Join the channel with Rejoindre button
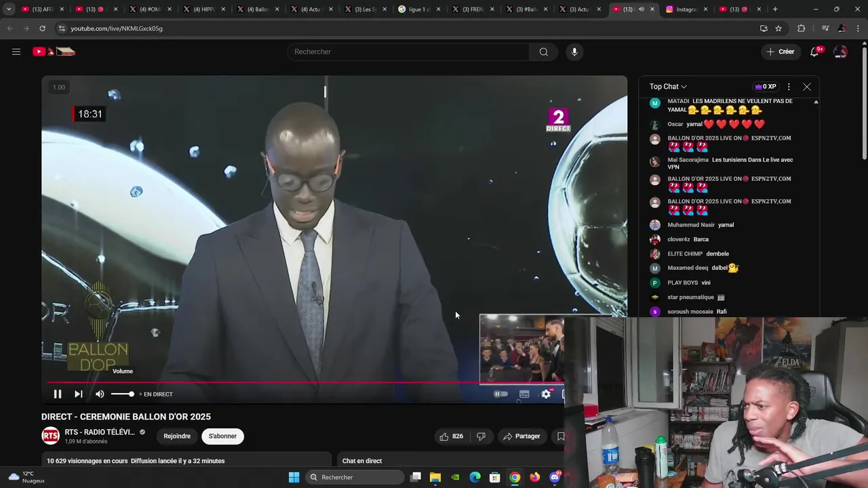The height and width of the screenshot is (488, 868). pyautogui.click(x=177, y=436)
